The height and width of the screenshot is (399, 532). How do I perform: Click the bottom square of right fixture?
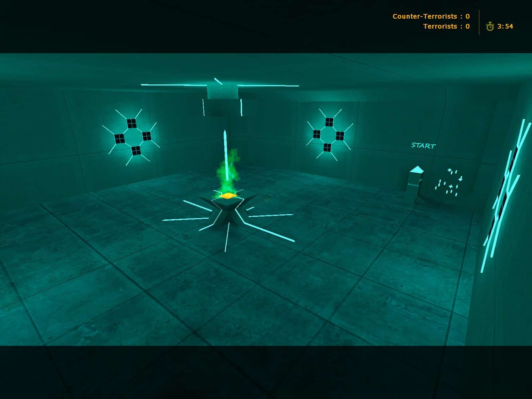[328, 147]
